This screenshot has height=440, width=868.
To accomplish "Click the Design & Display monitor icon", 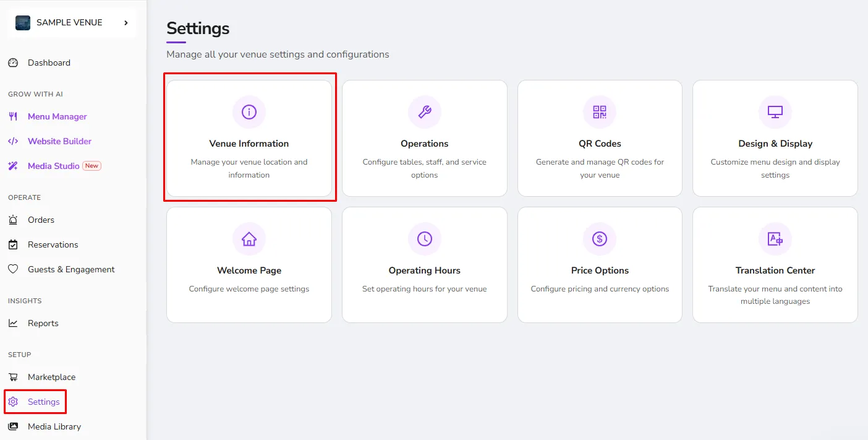I will click(x=775, y=112).
